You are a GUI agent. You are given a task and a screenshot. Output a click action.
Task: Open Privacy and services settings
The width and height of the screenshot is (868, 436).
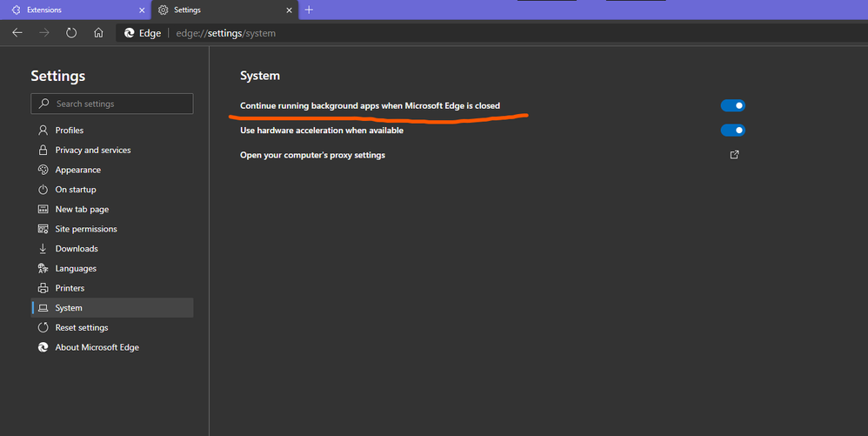point(112,151)
